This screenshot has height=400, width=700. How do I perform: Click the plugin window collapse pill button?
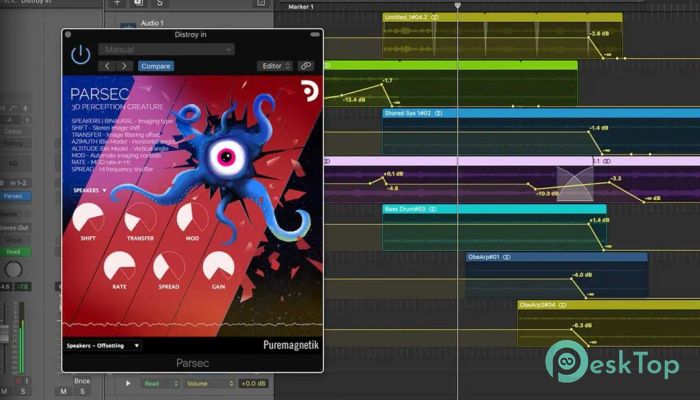coord(315,34)
